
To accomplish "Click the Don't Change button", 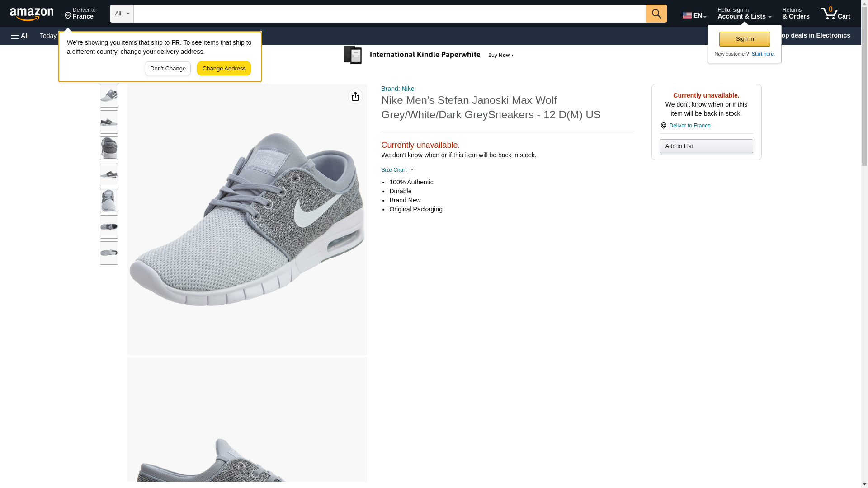I will pos(167,69).
